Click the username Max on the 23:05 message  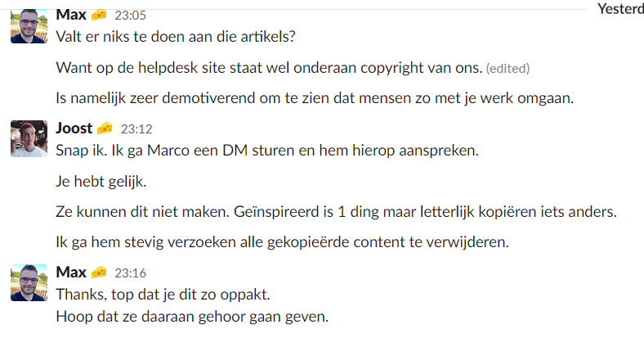71,15
